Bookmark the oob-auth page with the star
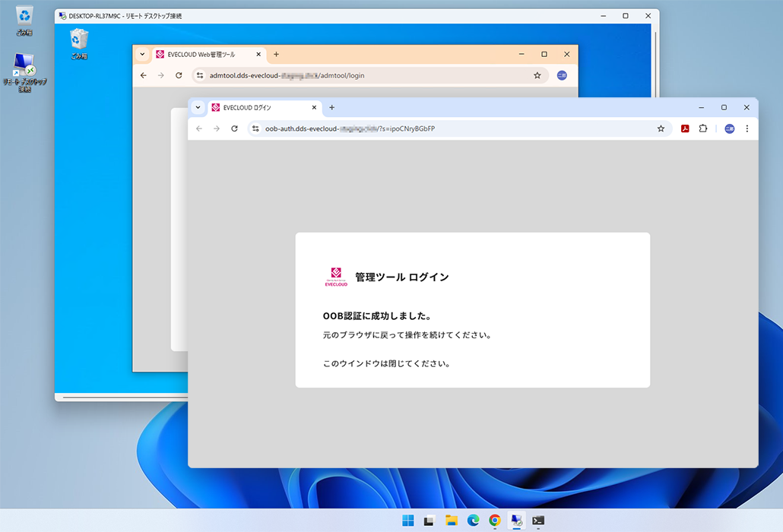 [661, 129]
